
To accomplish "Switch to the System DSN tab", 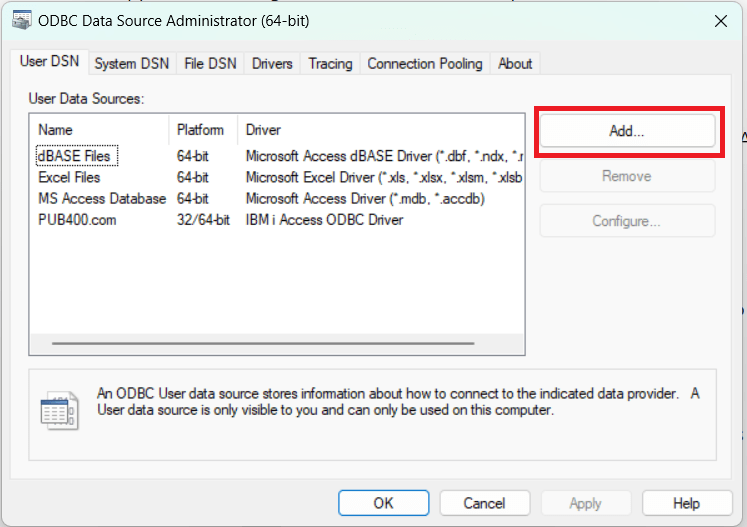I will (x=131, y=63).
